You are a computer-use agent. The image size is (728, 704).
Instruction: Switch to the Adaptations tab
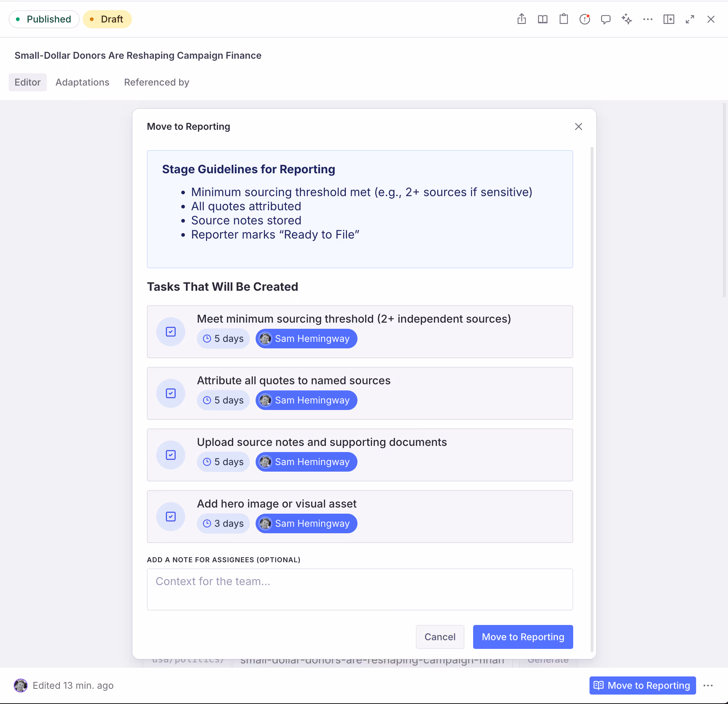pos(82,82)
